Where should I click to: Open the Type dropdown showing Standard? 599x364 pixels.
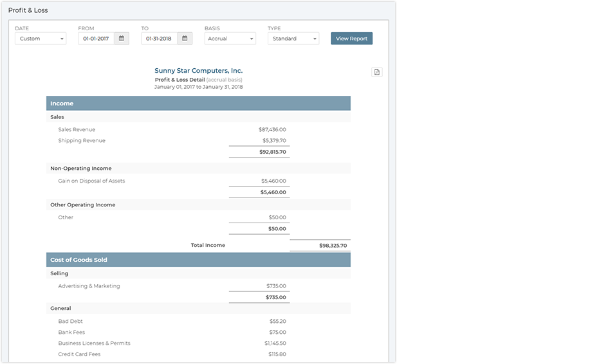pyautogui.click(x=293, y=39)
